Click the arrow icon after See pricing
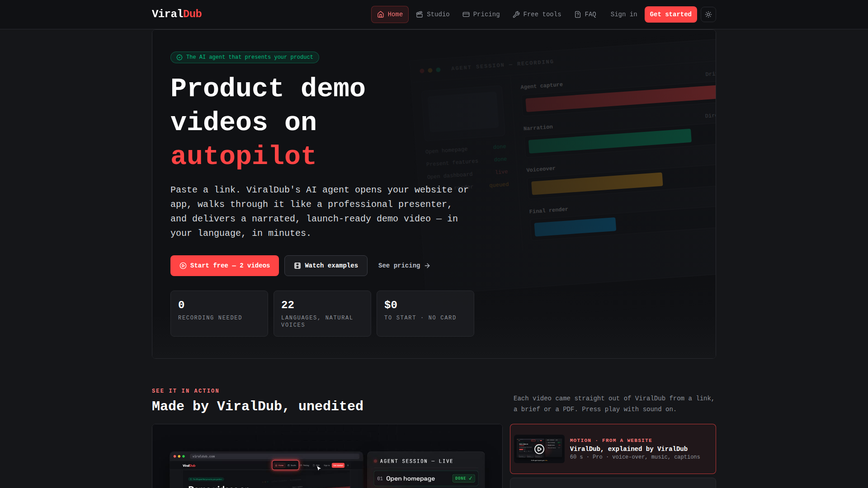The height and width of the screenshot is (488, 868). pyautogui.click(x=427, y=266)
